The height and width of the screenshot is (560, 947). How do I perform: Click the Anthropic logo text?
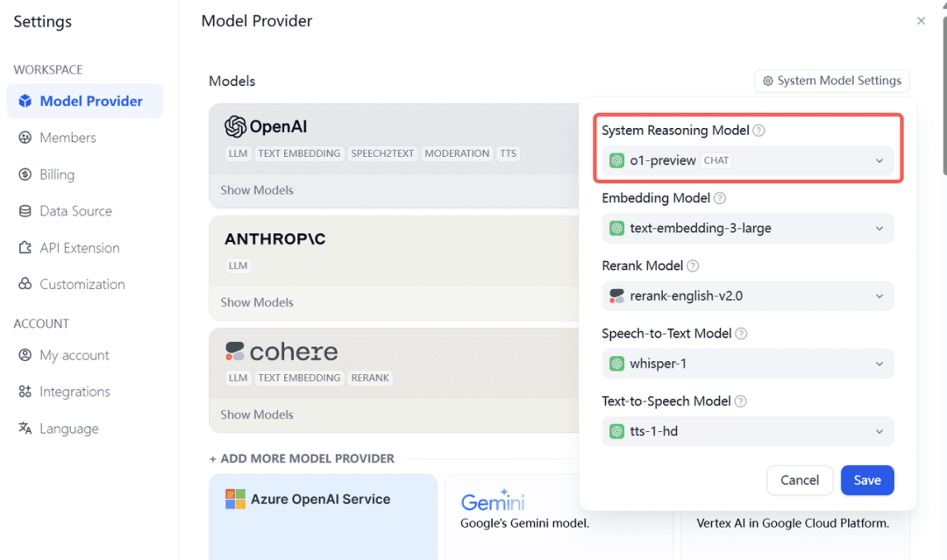(274, 239)
